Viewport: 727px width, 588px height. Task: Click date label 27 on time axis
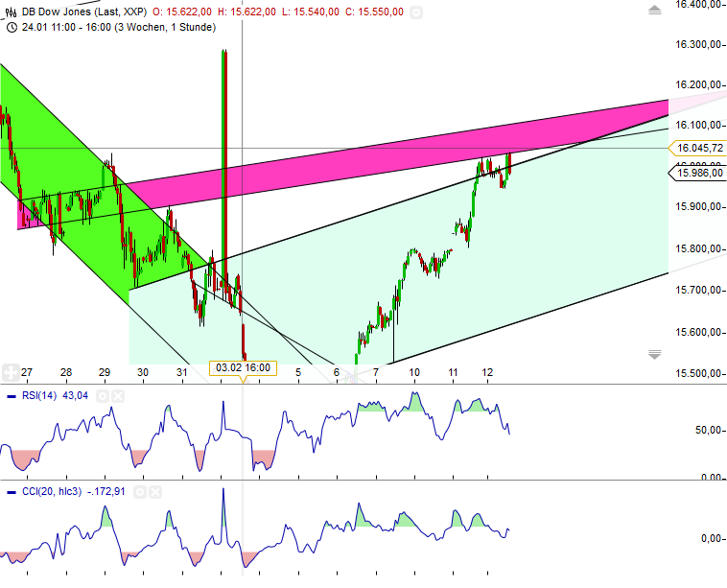click(x=27, y=372)
